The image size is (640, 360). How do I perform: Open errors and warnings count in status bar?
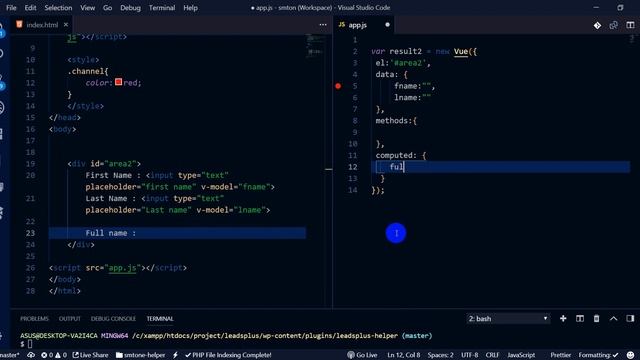click(54, 355)
